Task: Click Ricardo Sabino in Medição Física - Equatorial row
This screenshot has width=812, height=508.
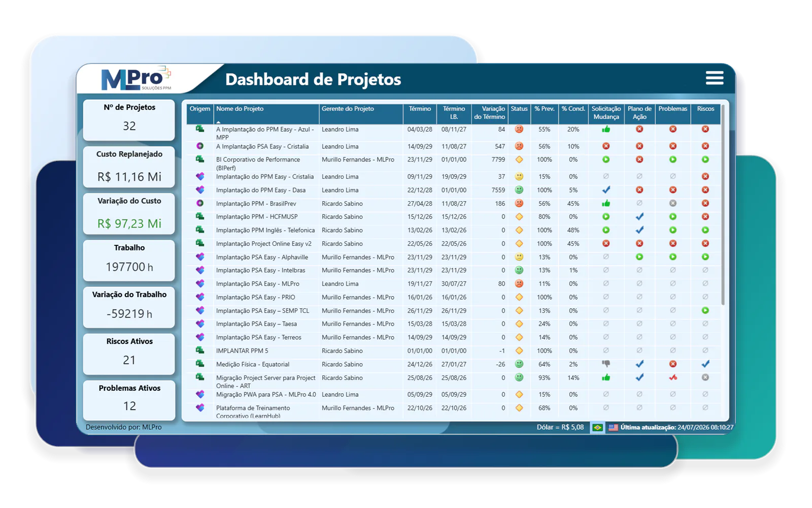Action: click(x=342, y=364)
